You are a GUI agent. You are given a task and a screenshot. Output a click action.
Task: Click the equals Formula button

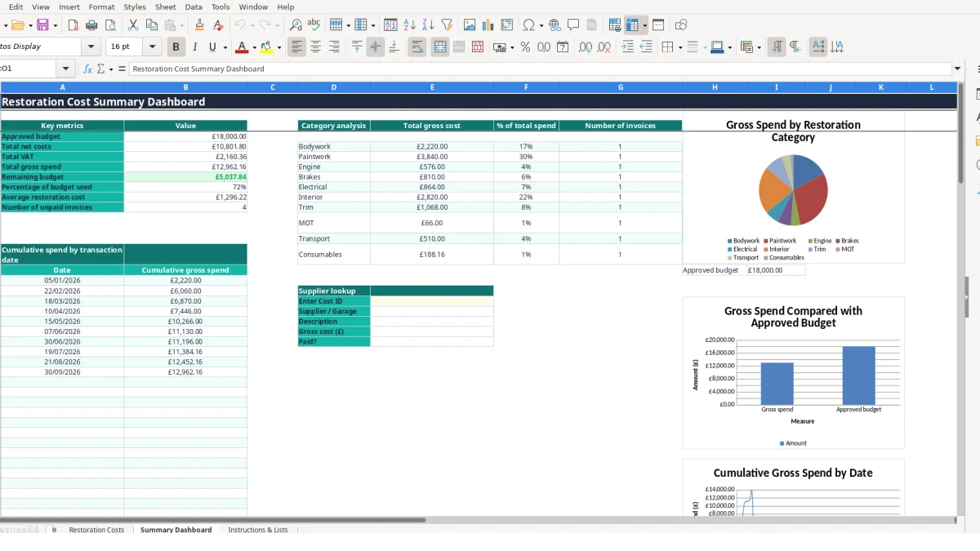click(122, 69)
